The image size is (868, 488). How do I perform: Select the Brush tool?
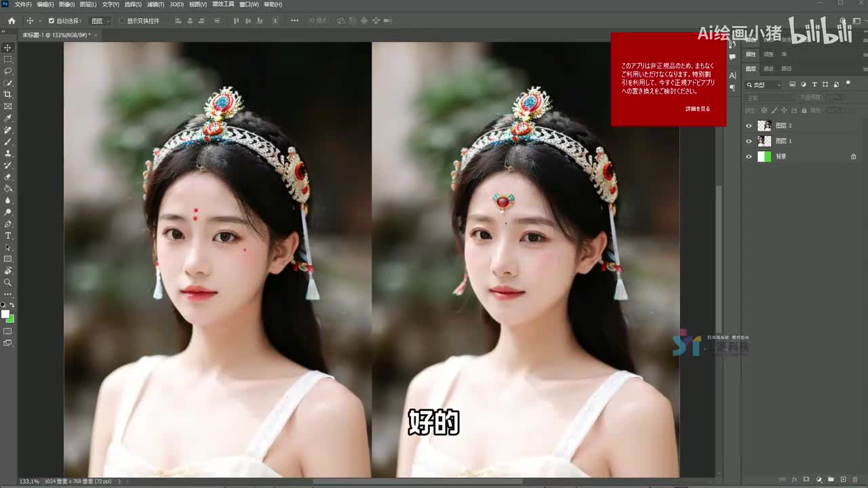tap(8, 142)
